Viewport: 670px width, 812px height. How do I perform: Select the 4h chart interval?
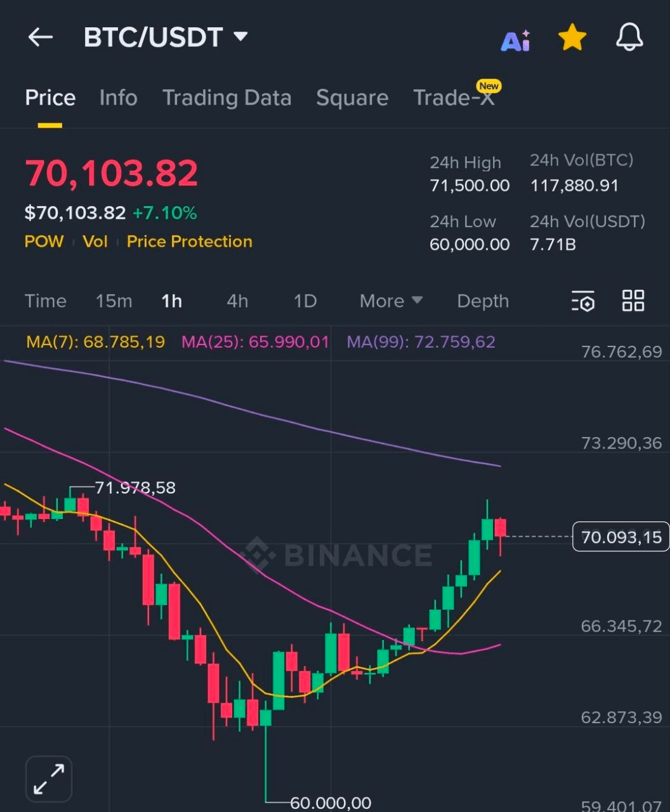(237, 301)
